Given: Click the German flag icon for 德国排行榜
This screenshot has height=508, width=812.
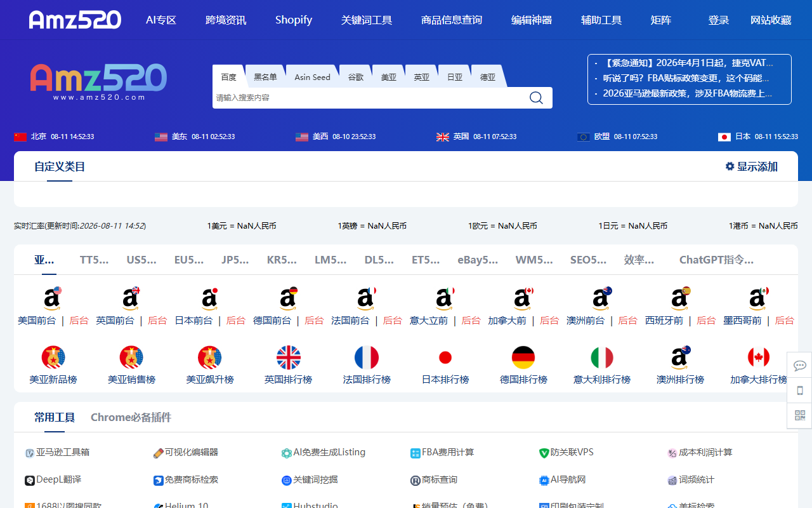Looking at the screenshot, I should [523, 358].
